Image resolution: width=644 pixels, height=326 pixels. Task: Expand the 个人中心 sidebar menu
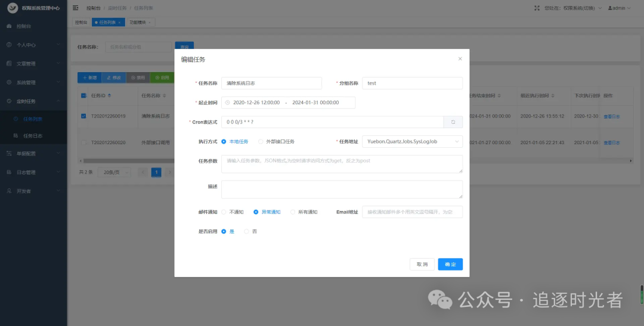(33, 45)
